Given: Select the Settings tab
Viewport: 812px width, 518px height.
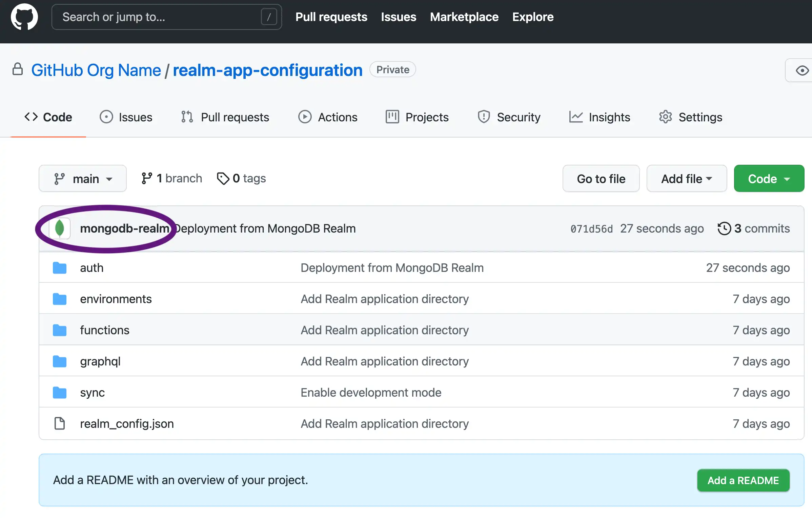Looking at the screenshot, I should point(700,117).
